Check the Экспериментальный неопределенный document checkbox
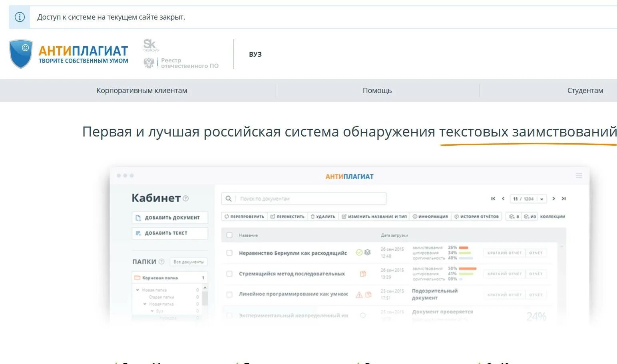The width and height of the screenshot is (617, 364). click(229, 315)
